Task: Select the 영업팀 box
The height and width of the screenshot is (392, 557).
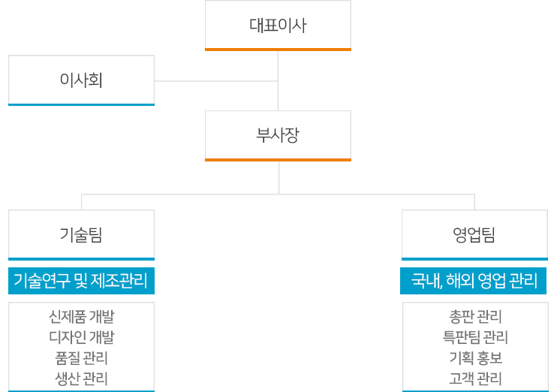Action: 474,235
